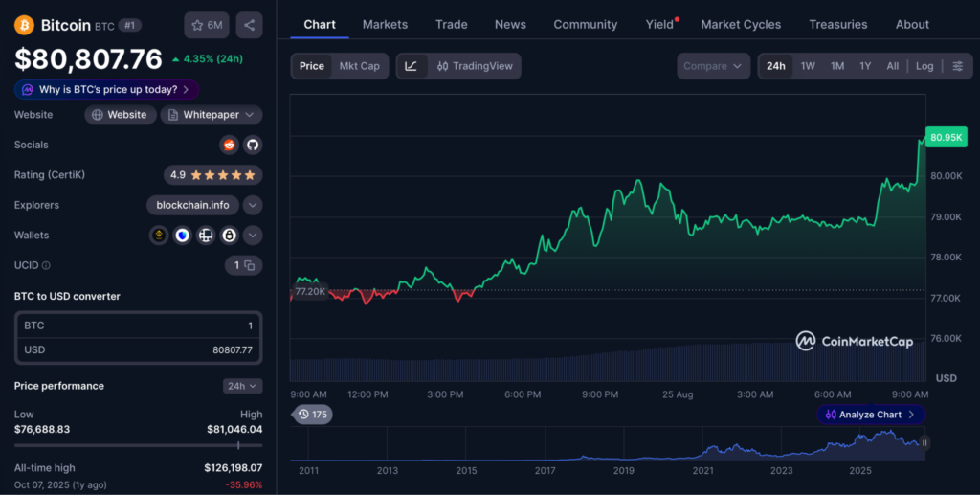Switch to the line chart icon view
980x495 pixels.
(x=412, y=66)
